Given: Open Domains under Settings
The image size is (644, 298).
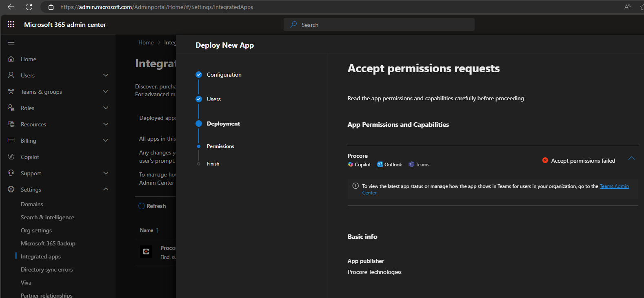Looking at the screenshot, I should pos(32,204).
